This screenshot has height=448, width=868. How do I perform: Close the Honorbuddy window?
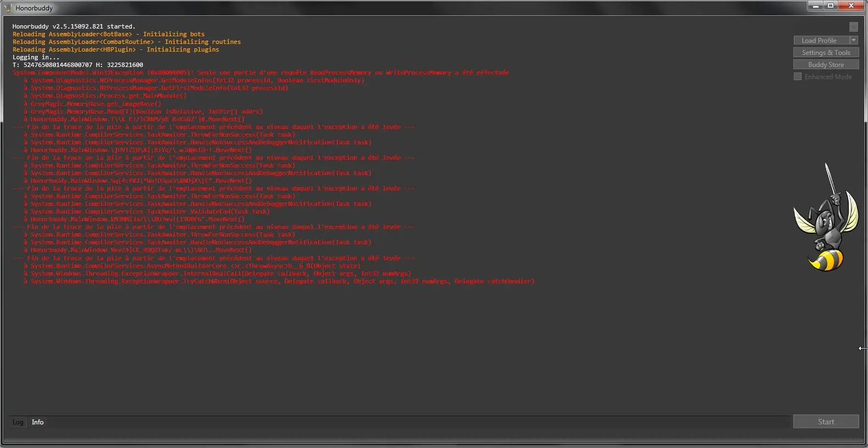pyautogui.click(x=852, y=6)
